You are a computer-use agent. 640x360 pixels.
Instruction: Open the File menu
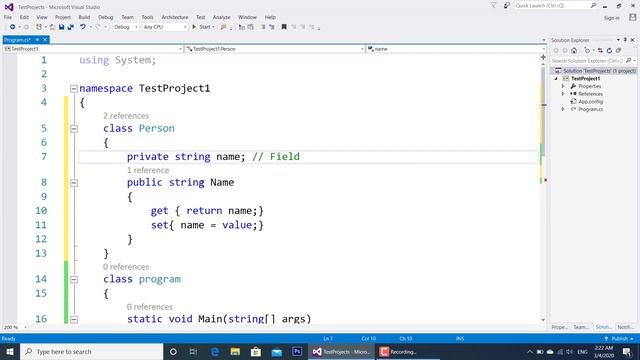(8, 17)
